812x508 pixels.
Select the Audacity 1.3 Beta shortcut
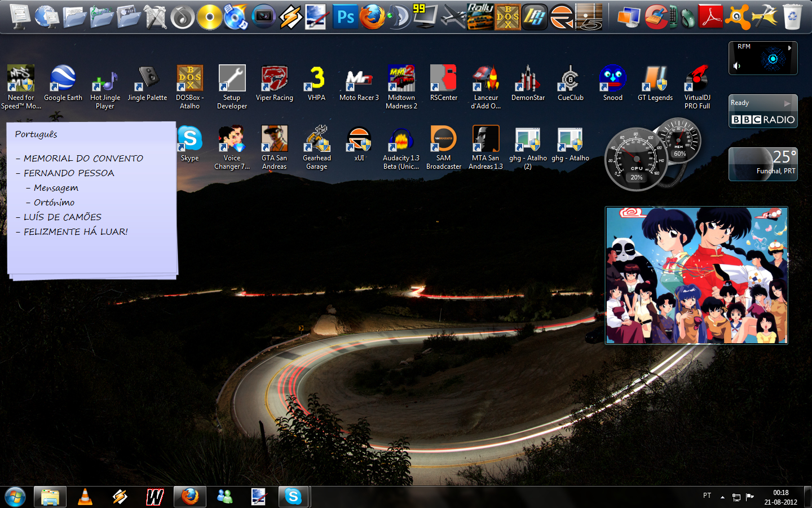point(401,147)
